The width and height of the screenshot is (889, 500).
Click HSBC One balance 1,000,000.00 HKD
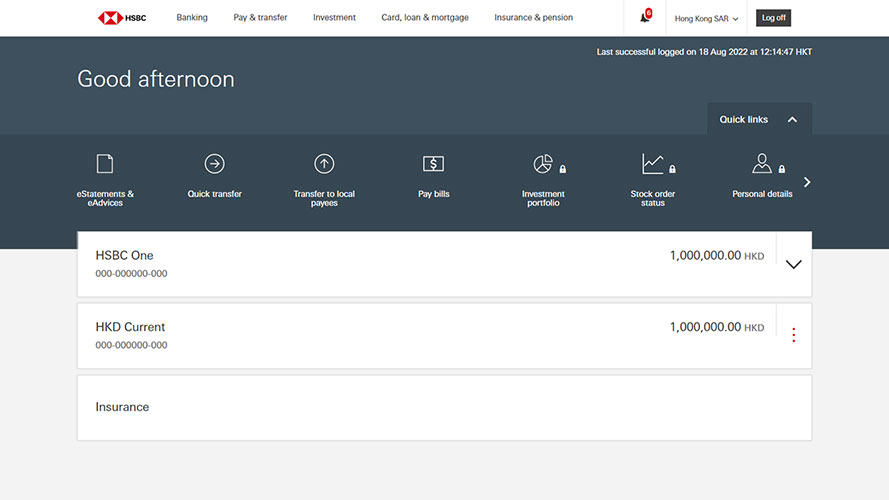[x=717, y=256]
